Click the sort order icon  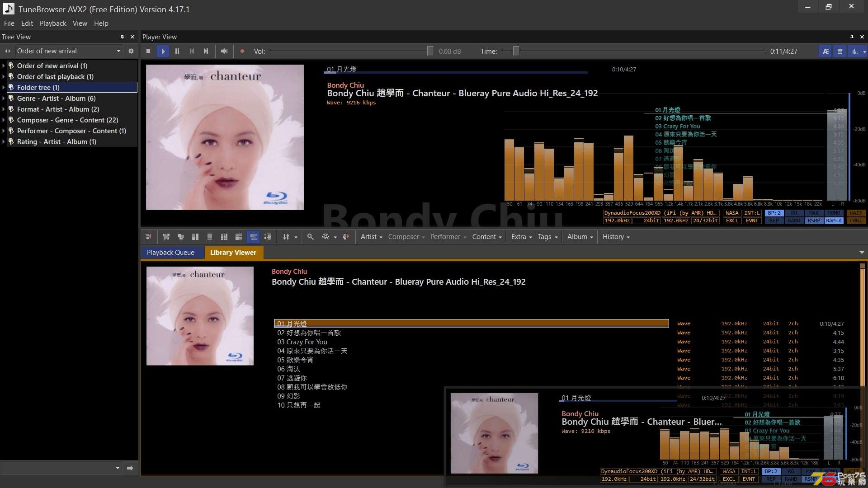click(286, 237)
